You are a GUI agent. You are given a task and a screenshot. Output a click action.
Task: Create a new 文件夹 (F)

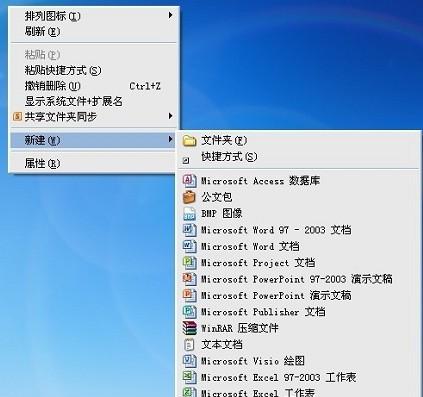299,141
